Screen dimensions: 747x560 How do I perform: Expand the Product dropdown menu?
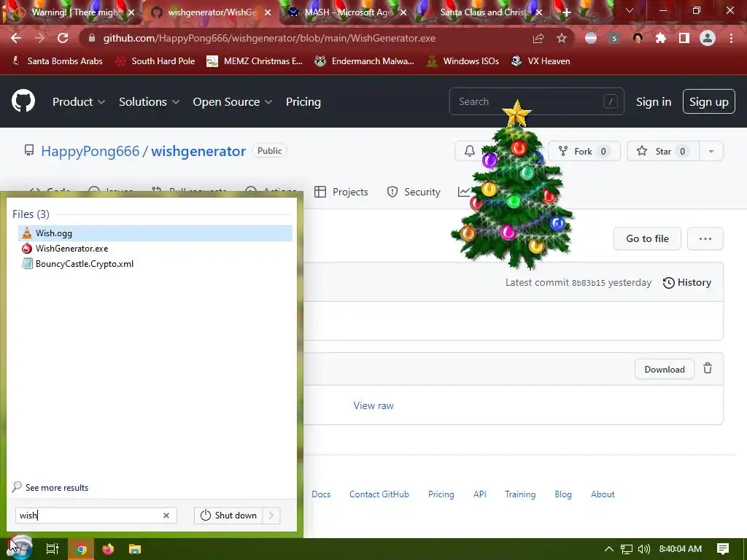coord(79,101)
